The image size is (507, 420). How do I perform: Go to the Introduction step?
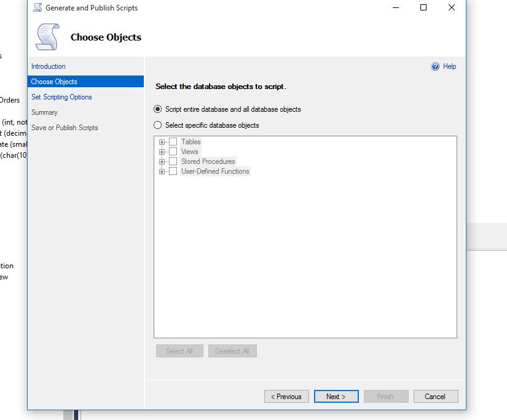[48, 66]
